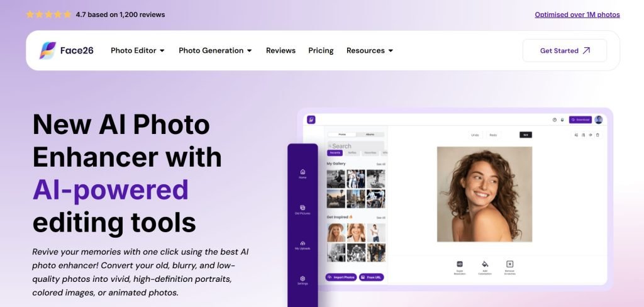
Task: Click the arrow icon in Get Started
Action: click(587, 50)
